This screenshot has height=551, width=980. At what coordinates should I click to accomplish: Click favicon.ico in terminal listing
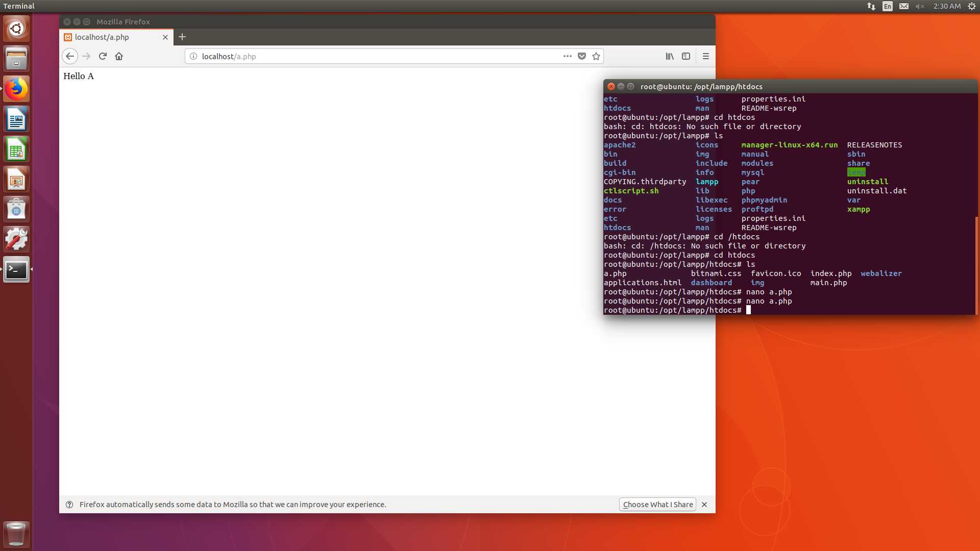tap(776, 273)
